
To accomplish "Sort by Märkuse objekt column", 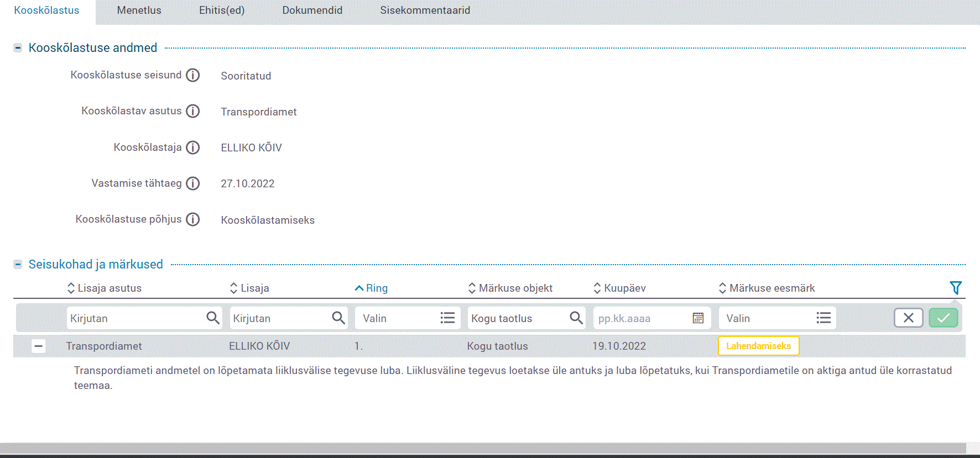I will coord(510,288).
